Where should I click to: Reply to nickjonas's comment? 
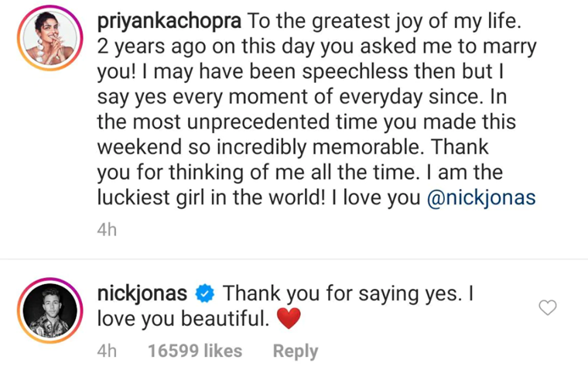pos(295,351)
